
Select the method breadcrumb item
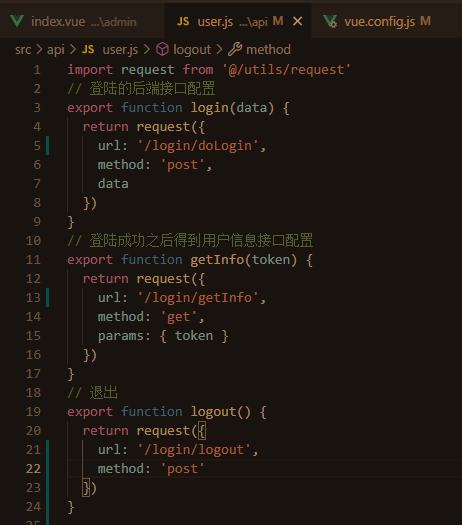coord(268,50)
